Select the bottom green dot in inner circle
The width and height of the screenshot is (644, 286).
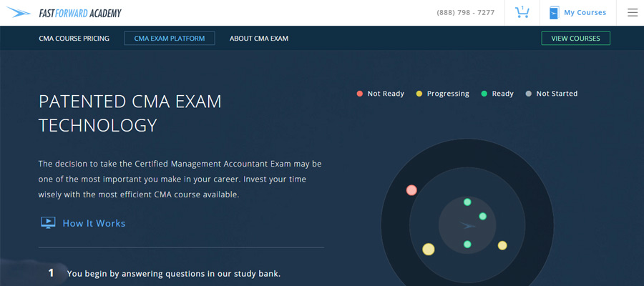tap(467, 244)
